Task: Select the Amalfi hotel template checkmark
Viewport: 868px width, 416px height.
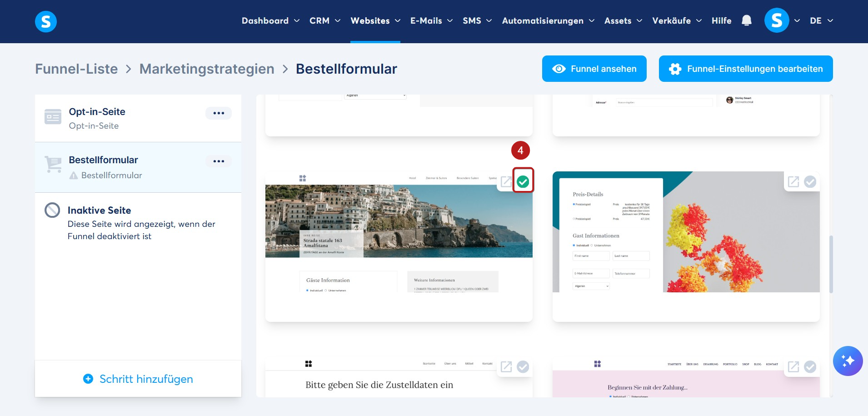Action: coord(523,182)
